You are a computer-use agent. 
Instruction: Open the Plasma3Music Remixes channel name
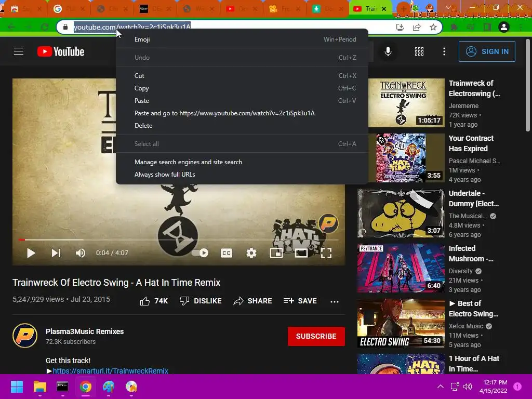pyautogui.click(x=85, y=331)
